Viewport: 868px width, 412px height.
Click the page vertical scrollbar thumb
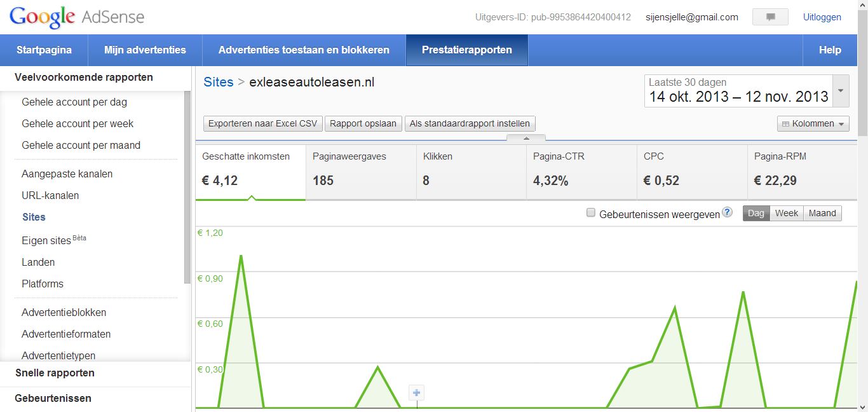[862, 73]
